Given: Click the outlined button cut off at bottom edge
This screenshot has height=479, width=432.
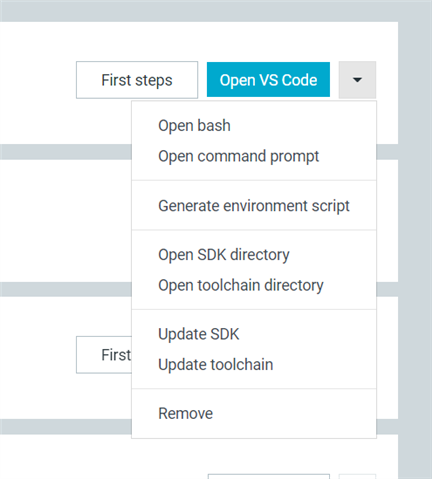Looking at the screenshot, I should click(269, 476).
